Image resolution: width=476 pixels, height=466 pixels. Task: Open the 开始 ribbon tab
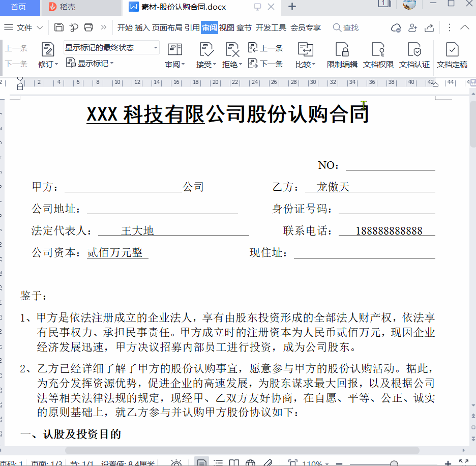(125, 27)
